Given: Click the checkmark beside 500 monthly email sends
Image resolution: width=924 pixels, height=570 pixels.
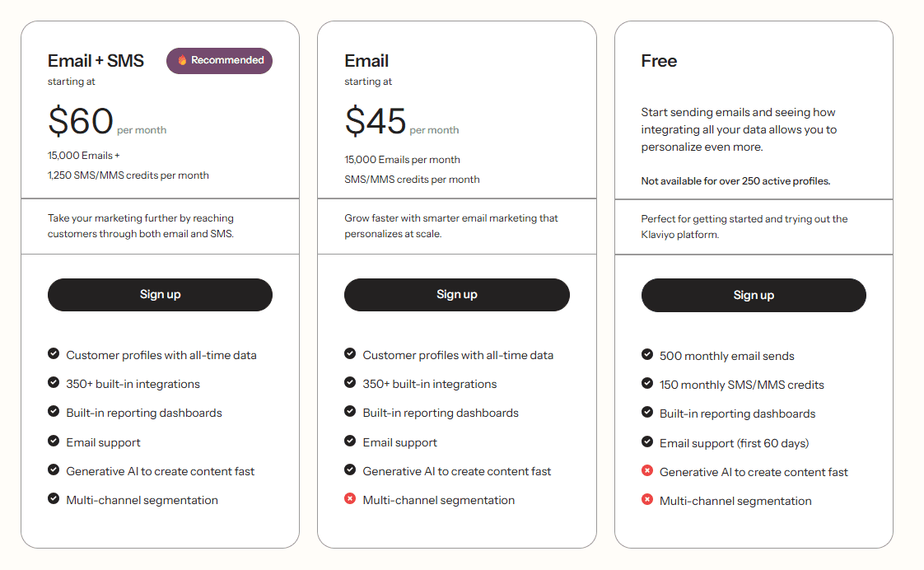Looking at the screenshot, I should coord(647,354).
